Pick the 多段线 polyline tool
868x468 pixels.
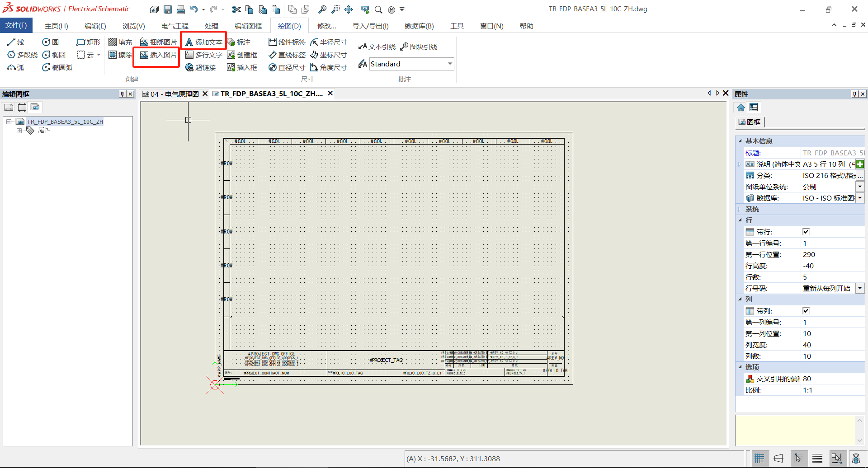[x=23, y=55]
